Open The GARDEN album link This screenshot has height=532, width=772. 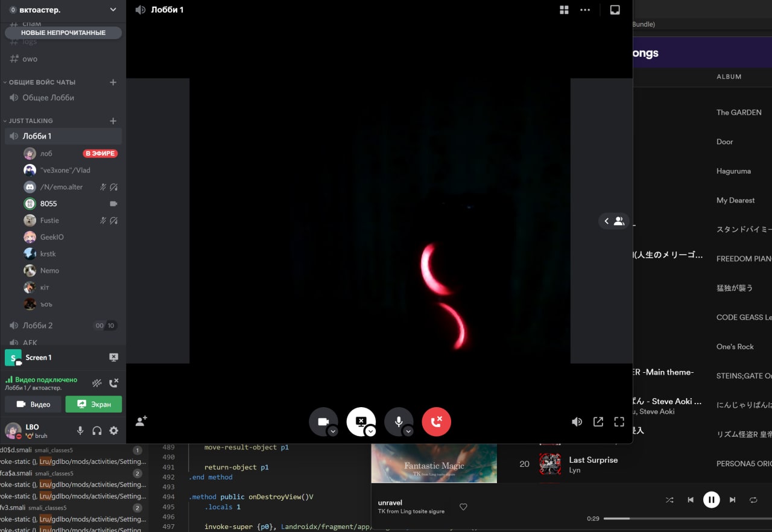tap(739, 112)
